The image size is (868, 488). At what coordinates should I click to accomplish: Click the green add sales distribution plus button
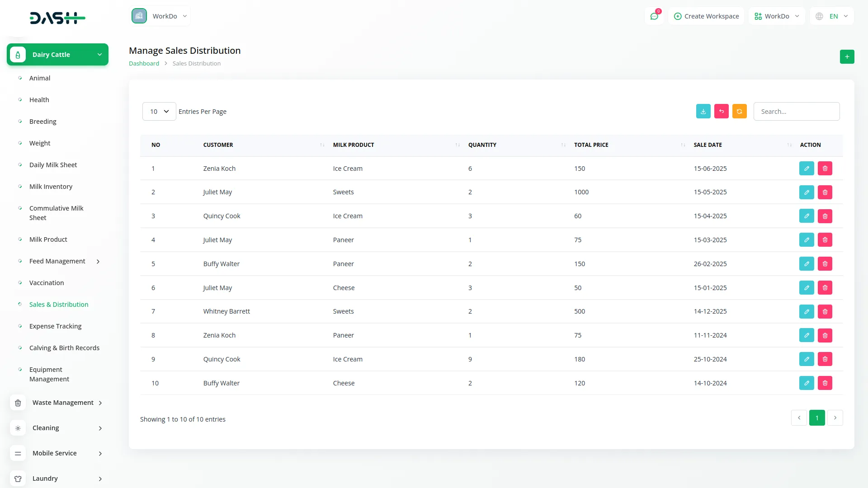tap(847, 57)
